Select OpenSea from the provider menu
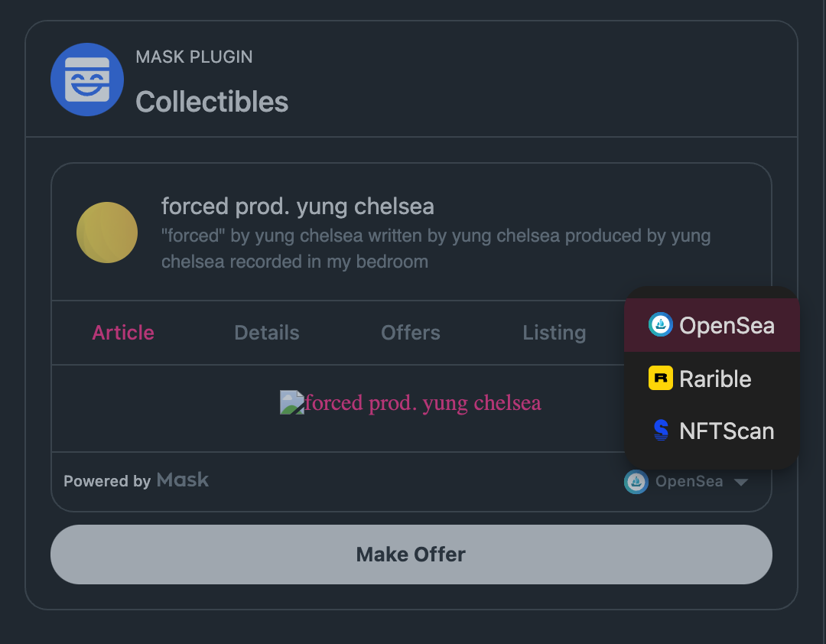The image size is (826, 644). click(x=726, y=326)
